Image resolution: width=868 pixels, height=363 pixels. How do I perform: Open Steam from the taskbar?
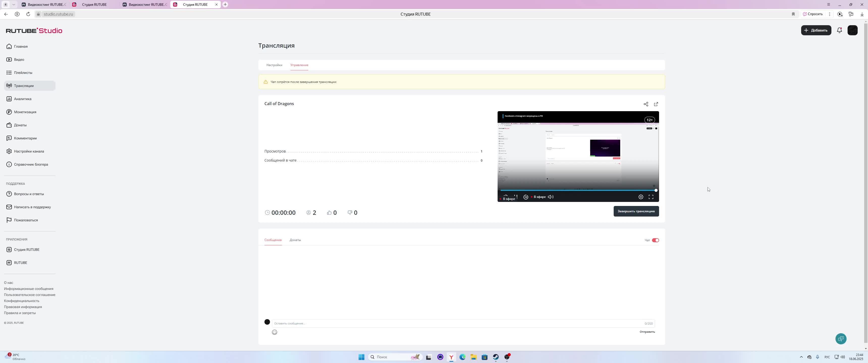pos(496,357)
